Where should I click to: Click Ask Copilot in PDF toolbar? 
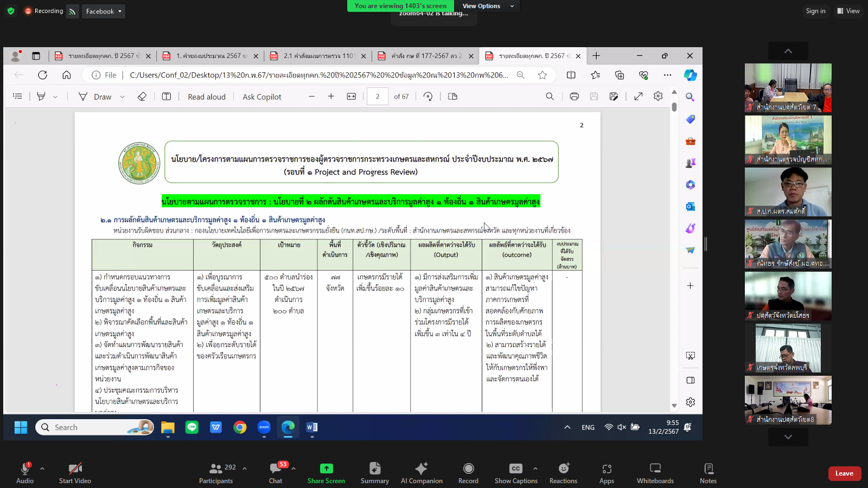pos(262,97)
